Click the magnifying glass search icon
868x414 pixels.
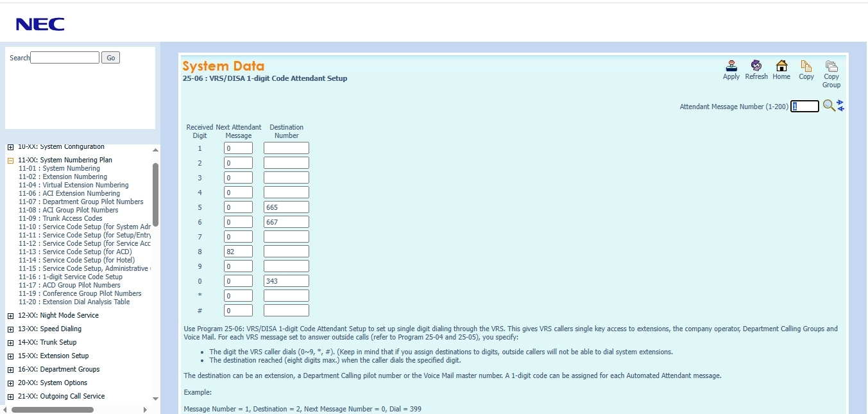click(829, 106)
